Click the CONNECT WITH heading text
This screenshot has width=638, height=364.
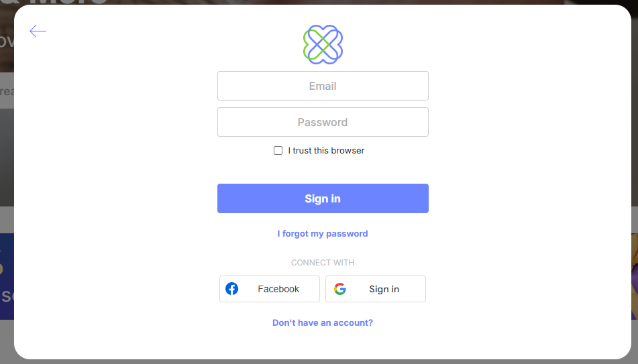point(323,263)
